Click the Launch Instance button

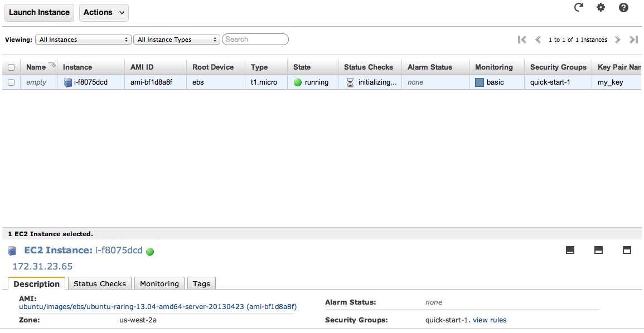coord(39,12)
